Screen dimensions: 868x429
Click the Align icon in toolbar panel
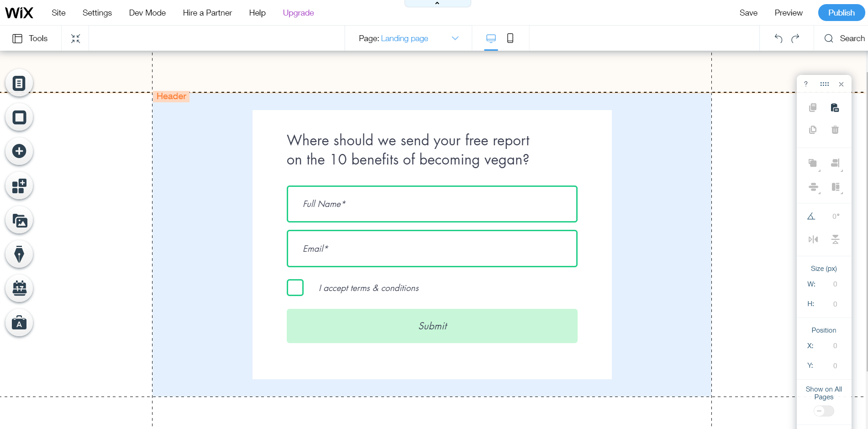(836, 164)
